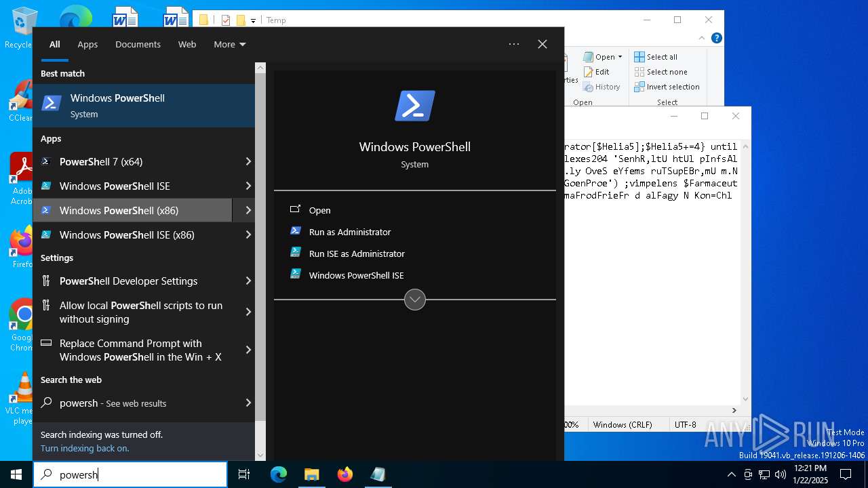Open search panel options (three dots)
Viewport: 868px width, 488px height.
point(514,44)
